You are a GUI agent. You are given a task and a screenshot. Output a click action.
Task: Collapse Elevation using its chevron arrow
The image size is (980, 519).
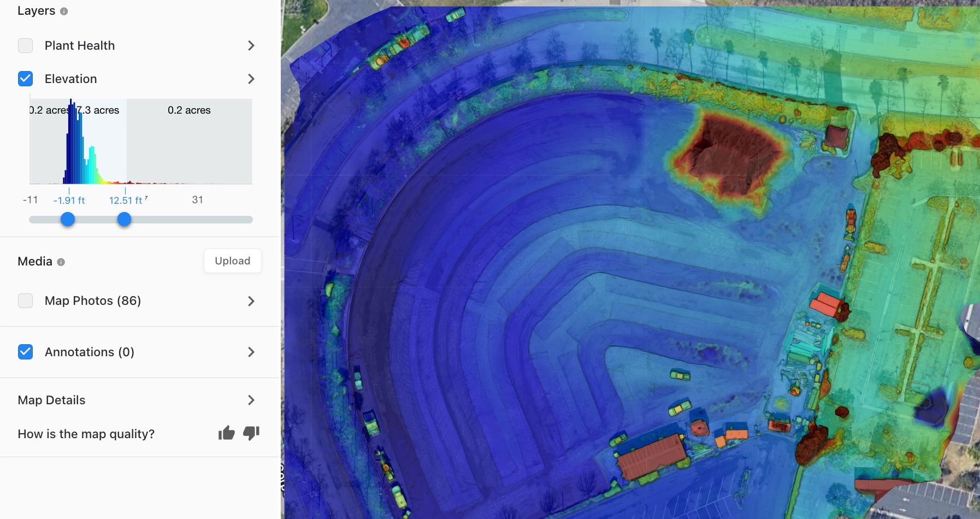251,79
